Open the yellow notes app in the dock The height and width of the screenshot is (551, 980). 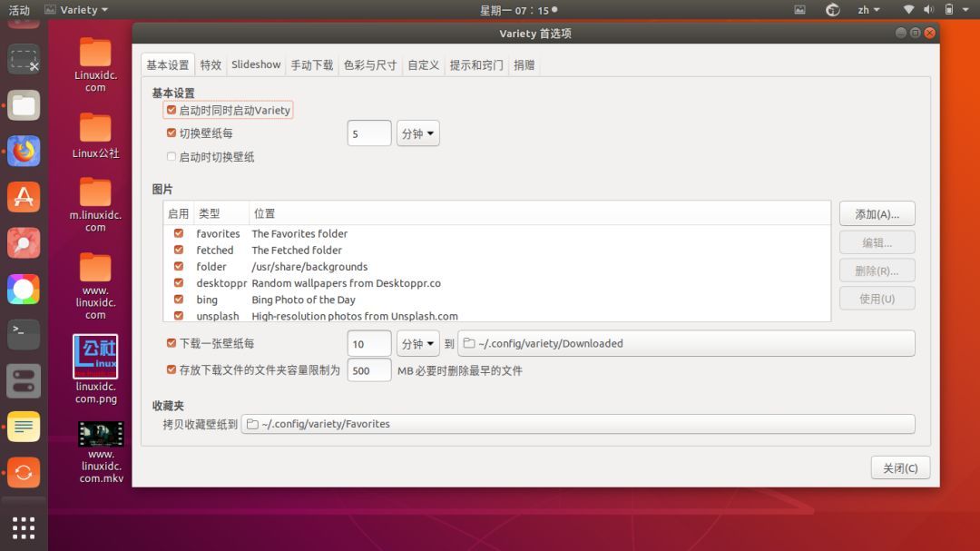[24, 427]
